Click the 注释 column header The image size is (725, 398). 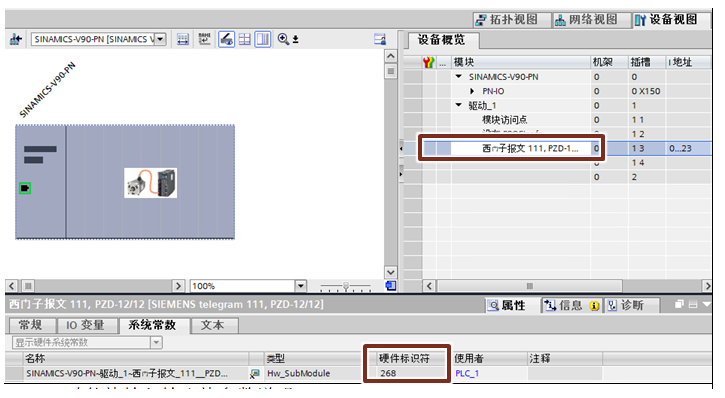[565, 358]
